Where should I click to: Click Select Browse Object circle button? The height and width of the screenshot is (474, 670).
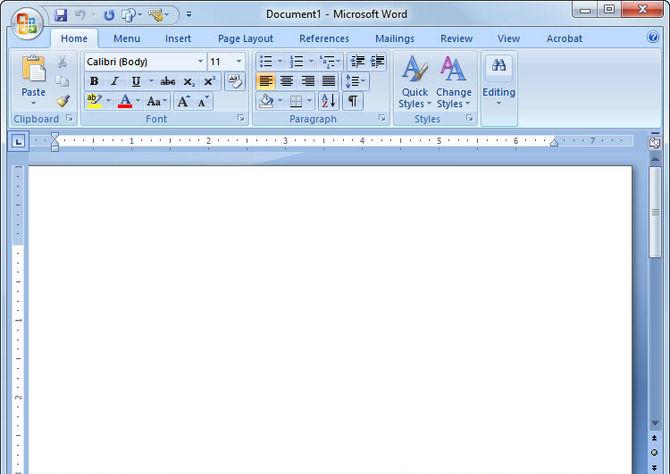coord(654,452)
